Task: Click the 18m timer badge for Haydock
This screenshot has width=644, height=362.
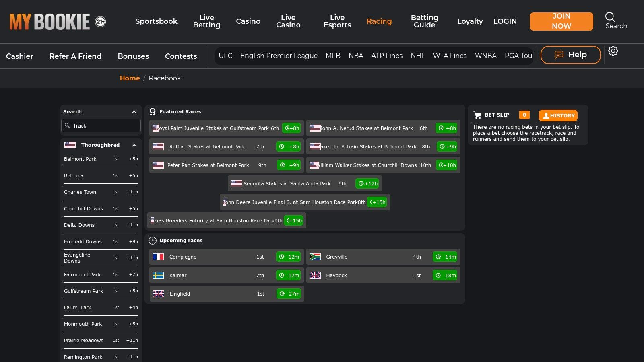Action: pyautogui.click(x=445, y=275)
